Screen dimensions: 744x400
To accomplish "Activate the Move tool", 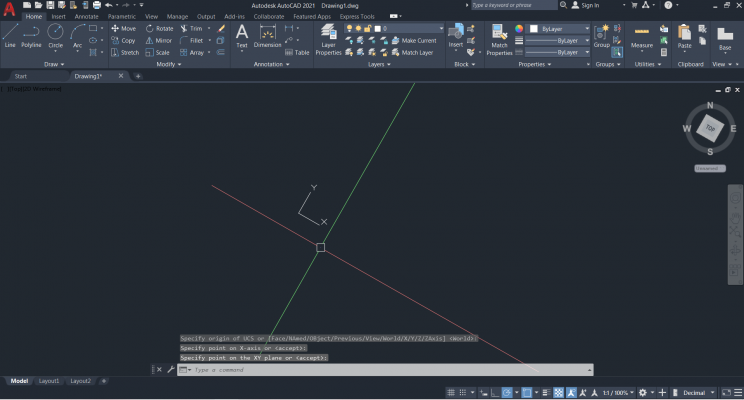I will (x=123, y=28).
